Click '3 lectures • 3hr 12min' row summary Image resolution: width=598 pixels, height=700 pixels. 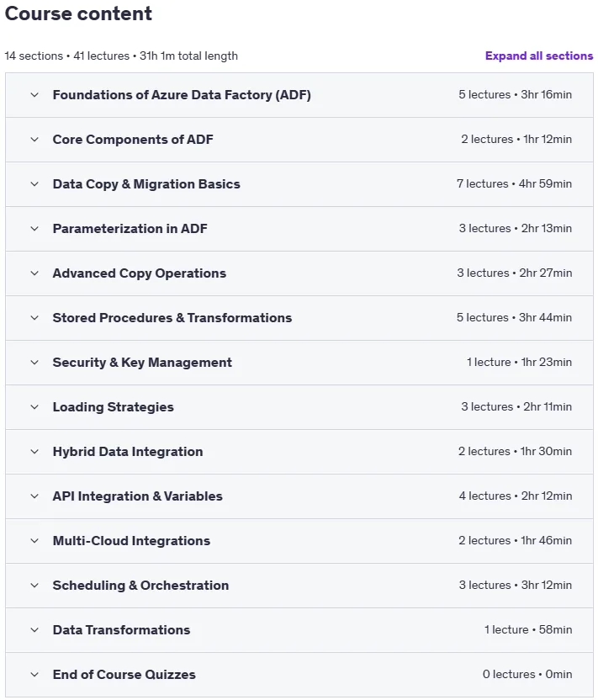(x=516, y=585)
